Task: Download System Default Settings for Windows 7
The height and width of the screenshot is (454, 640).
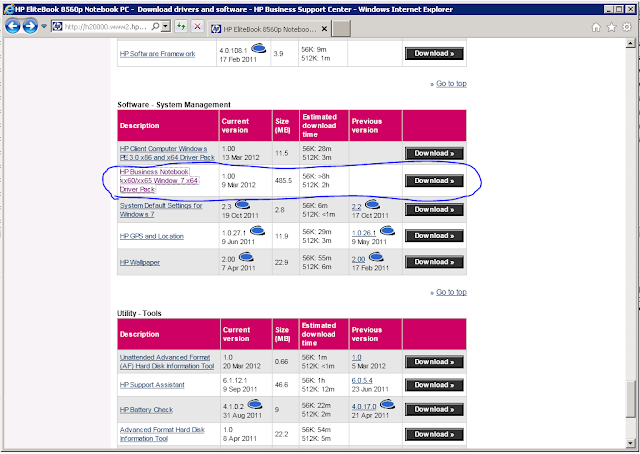Action: point(434,210)
